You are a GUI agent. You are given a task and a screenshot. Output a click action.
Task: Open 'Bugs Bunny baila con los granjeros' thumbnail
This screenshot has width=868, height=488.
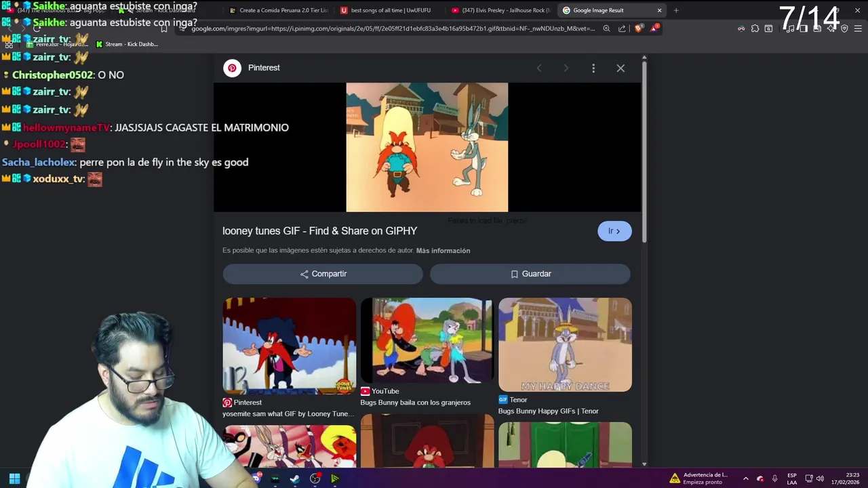coord(427,340)
